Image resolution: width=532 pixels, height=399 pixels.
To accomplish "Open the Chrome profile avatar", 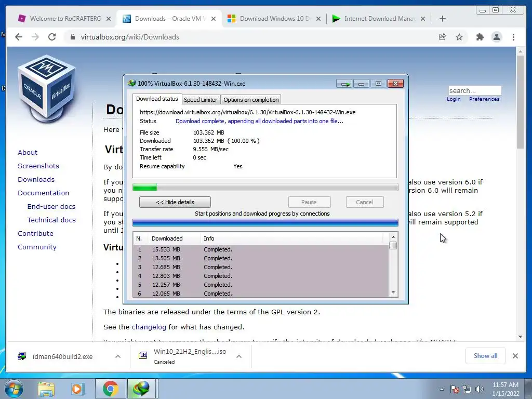I will 496,37.
